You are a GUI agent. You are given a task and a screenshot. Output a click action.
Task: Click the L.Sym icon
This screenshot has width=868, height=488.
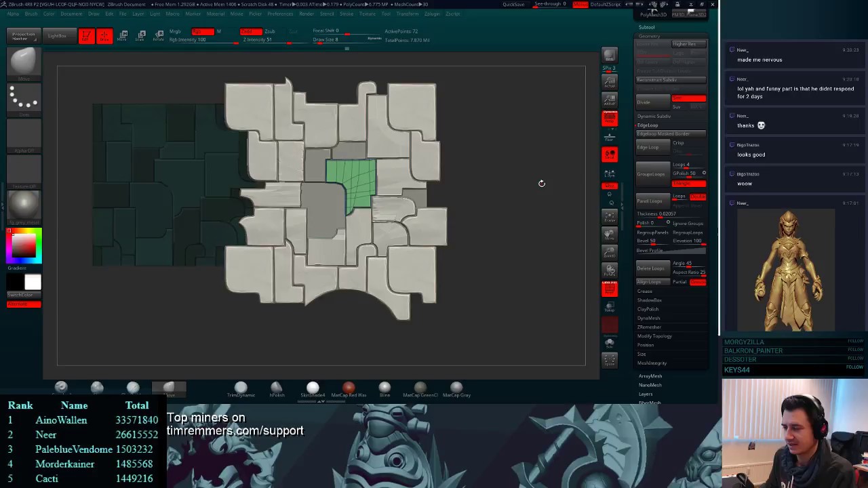[x=610, y=173]
